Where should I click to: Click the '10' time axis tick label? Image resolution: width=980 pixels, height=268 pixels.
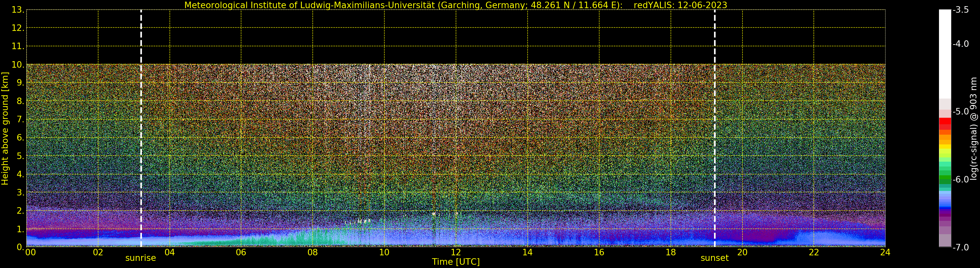point(384,252)
